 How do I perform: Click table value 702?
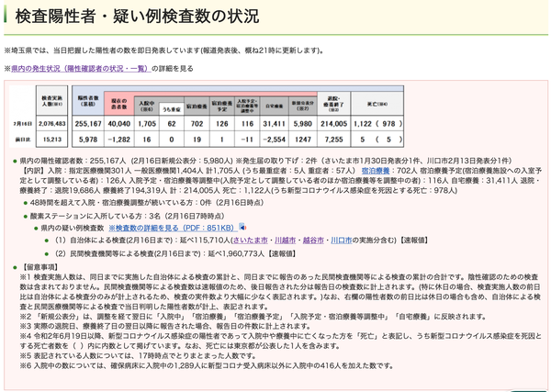click(197, 124)
